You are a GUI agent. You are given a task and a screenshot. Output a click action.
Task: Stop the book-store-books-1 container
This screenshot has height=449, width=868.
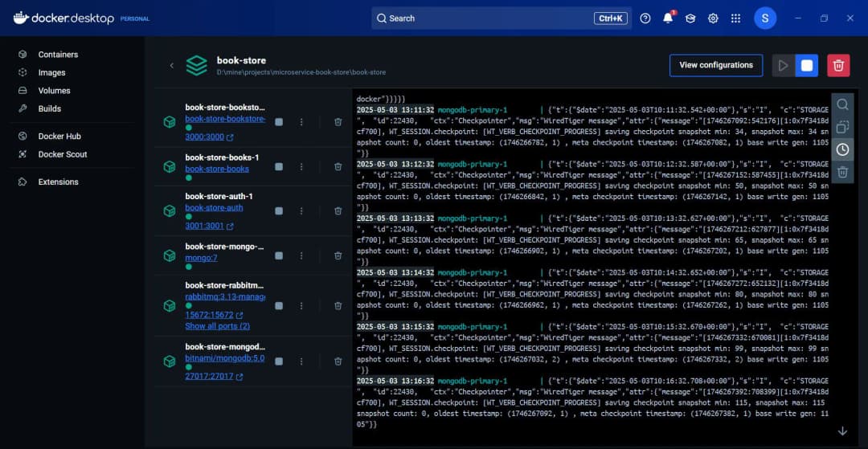pyautogui.click(x=279, y=166)
